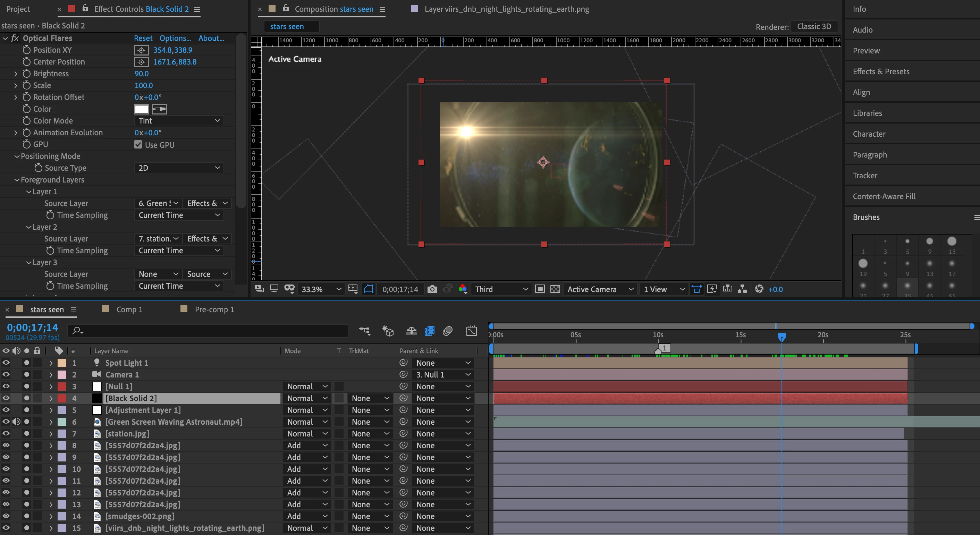Hide the Spot Light 1 layer
Image resolution: width=980 pixels, height=535 pixels.
6,363
